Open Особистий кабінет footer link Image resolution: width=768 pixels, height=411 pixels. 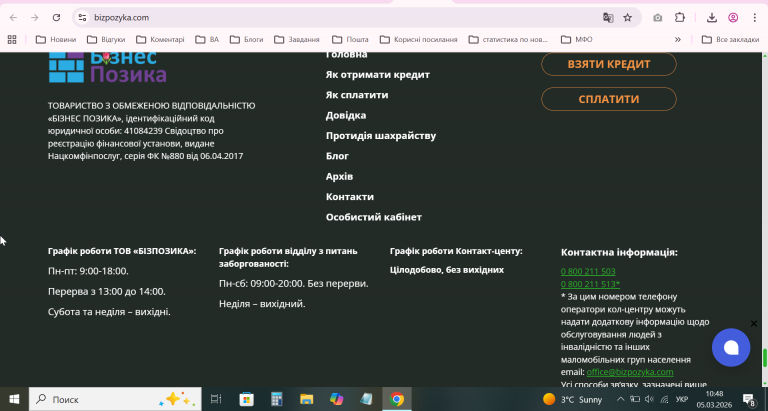[374, 217]
